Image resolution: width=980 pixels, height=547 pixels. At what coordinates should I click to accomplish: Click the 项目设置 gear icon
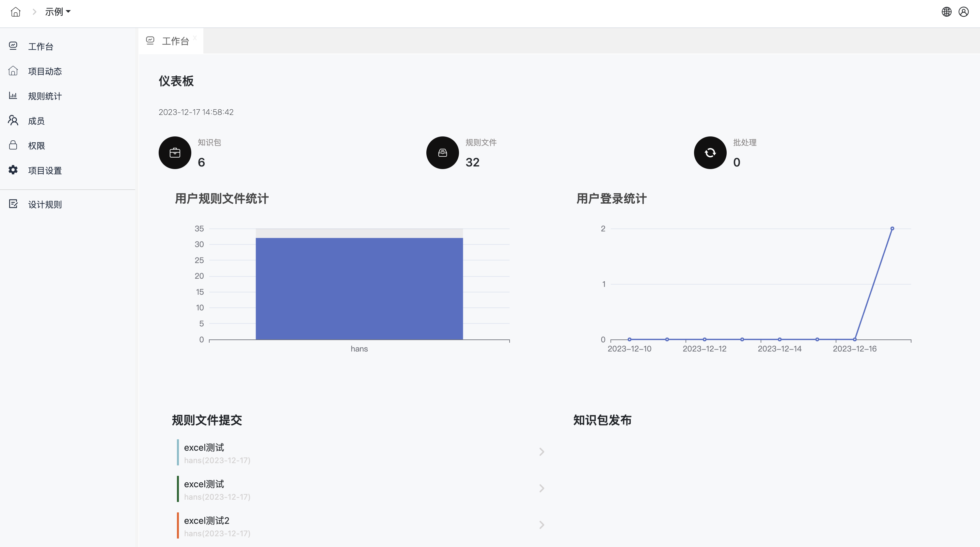(13, 170)
